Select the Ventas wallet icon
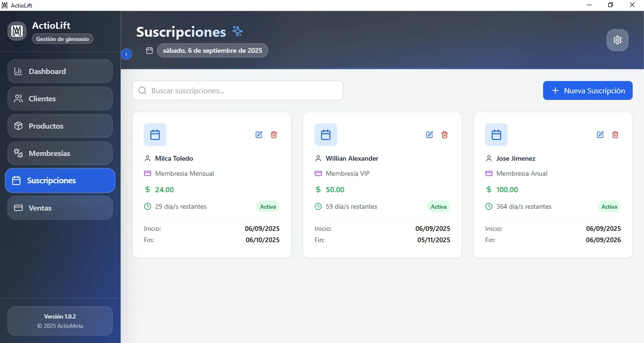This screenshot has width=644, height=343. pyautogui.click(x=19, y=207)
